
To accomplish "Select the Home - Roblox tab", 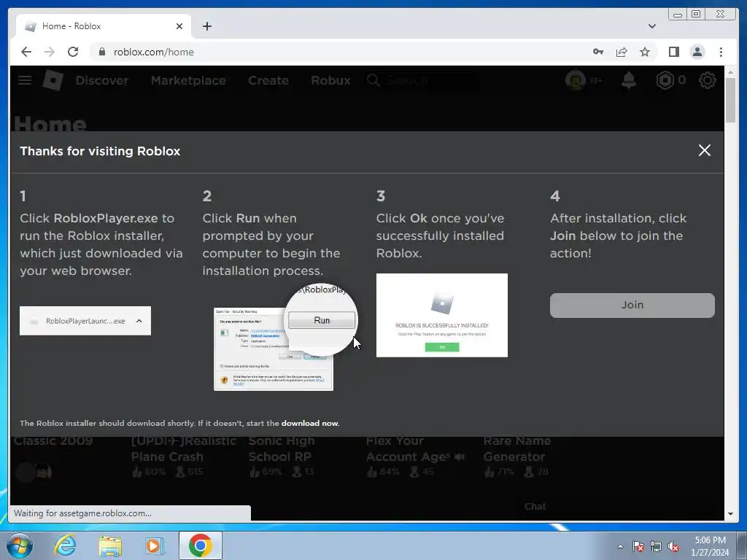I will [x=104, y=26].
